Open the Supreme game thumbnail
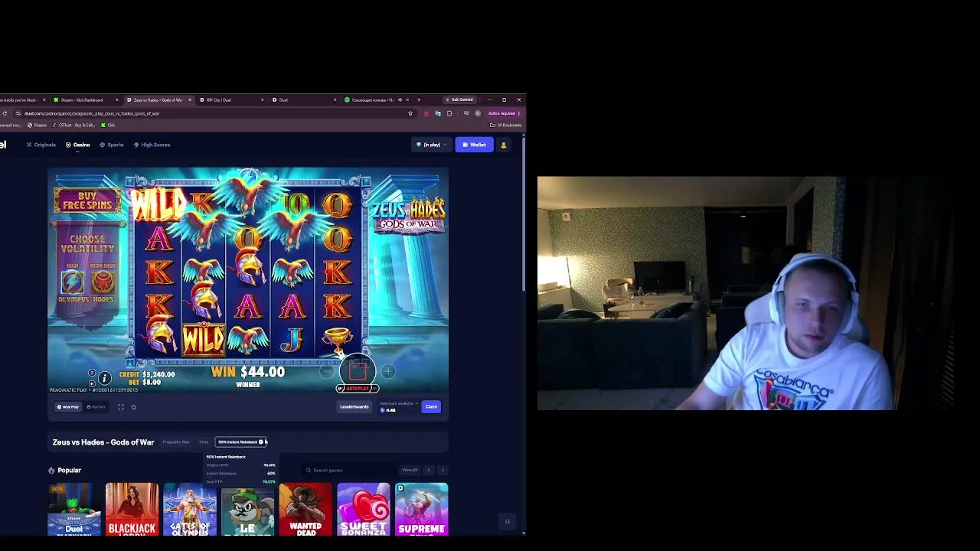 point(422,509)
